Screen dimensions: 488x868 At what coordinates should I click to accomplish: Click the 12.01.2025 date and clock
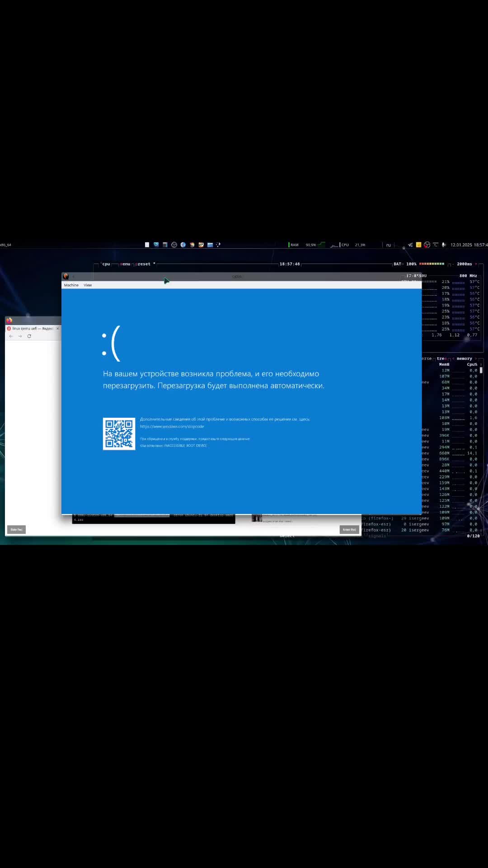pos(469,245)
